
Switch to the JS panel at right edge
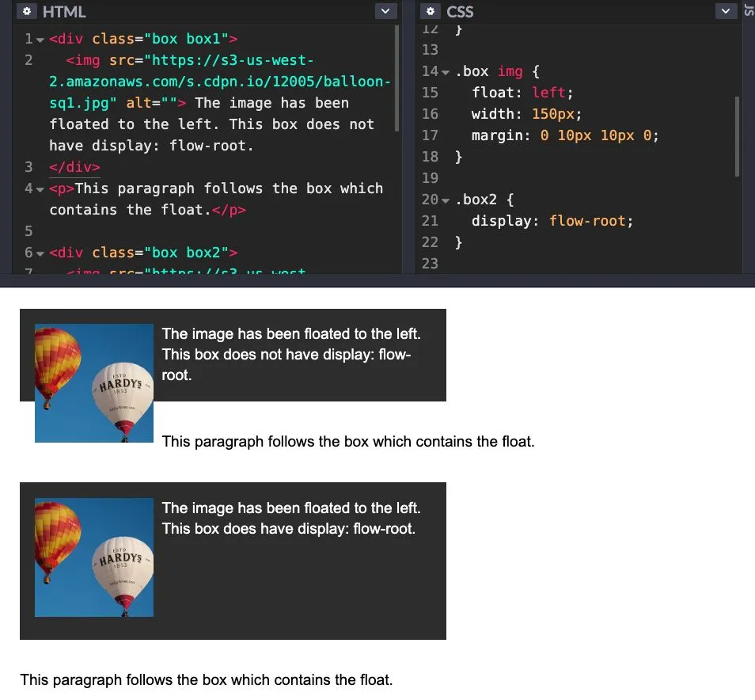pos(749,10)
